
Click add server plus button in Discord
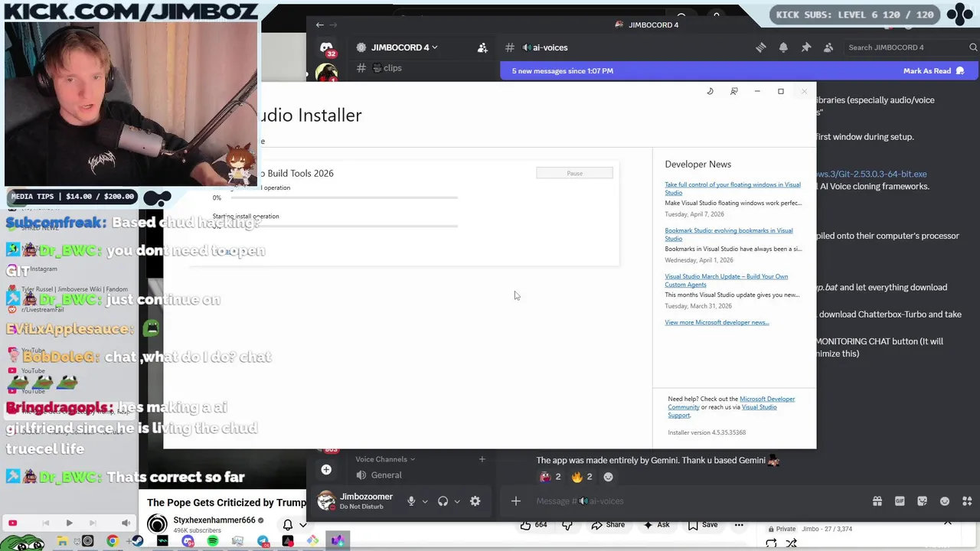coord(326,470)
